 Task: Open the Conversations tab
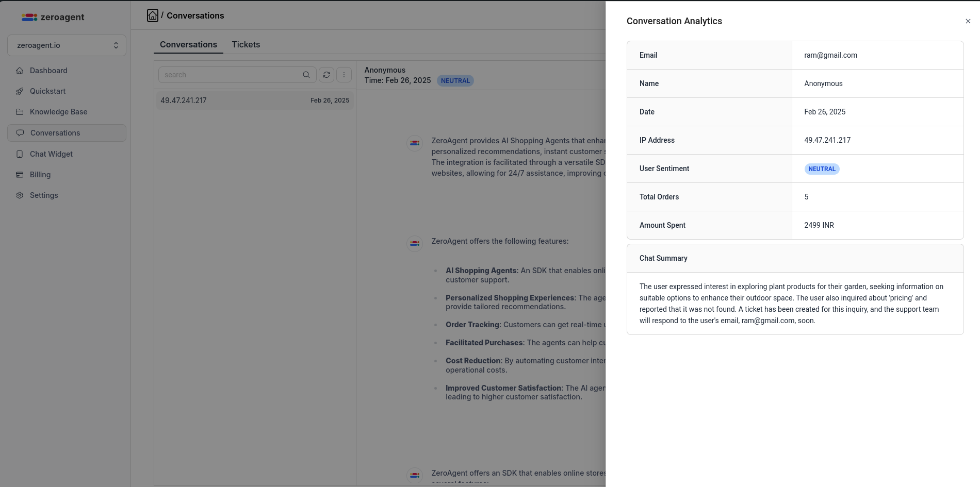(x=188, y=45)
